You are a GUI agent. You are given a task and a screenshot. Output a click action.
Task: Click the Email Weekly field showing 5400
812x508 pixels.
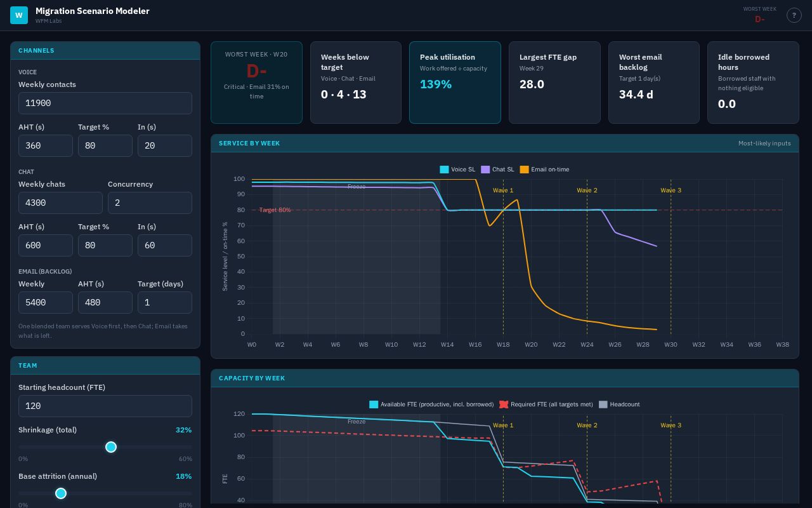46,302
